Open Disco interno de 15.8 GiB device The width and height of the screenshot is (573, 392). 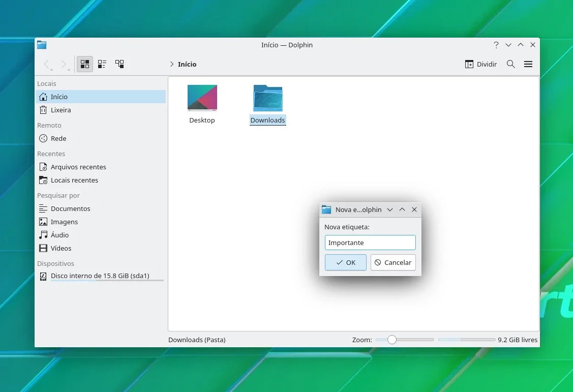[101, 276]
